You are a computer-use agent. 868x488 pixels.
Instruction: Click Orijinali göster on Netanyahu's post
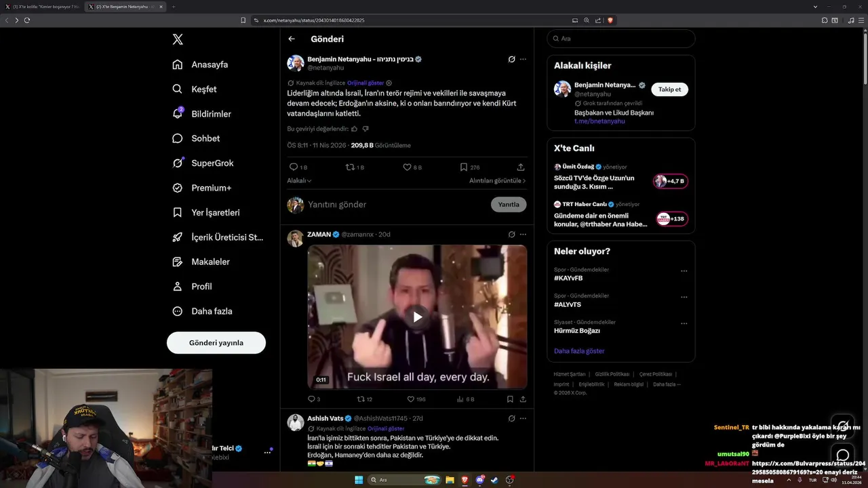click(x=366, y=83)
